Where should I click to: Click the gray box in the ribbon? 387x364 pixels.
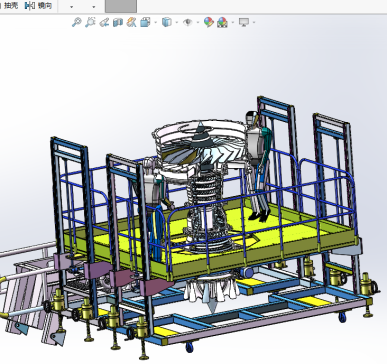(x=121, y=6)
